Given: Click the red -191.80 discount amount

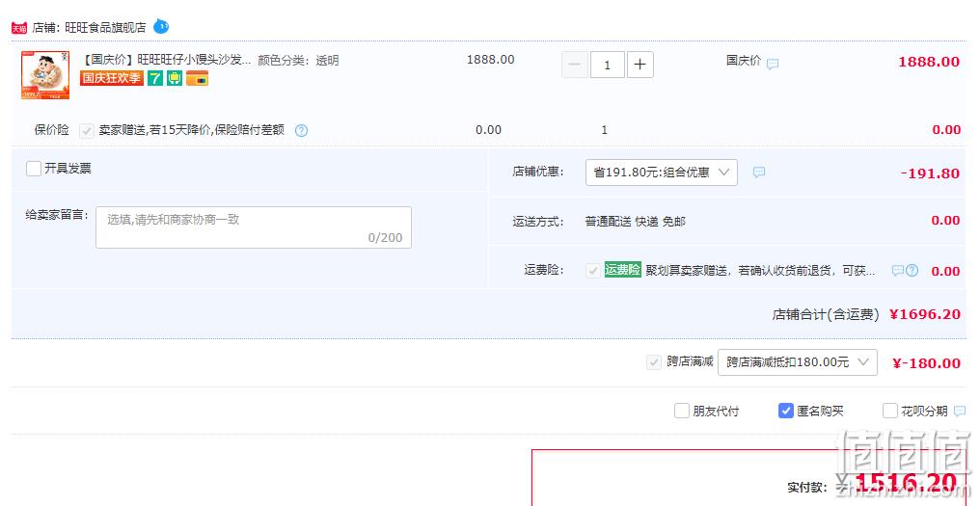Looking at the screenshot, I should (x=930, y=173).
